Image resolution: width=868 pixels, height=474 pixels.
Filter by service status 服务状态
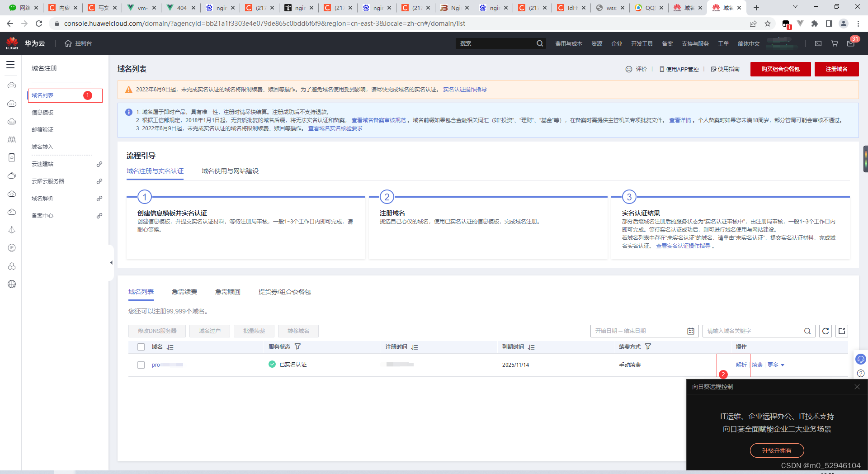[x=297, y=346]
